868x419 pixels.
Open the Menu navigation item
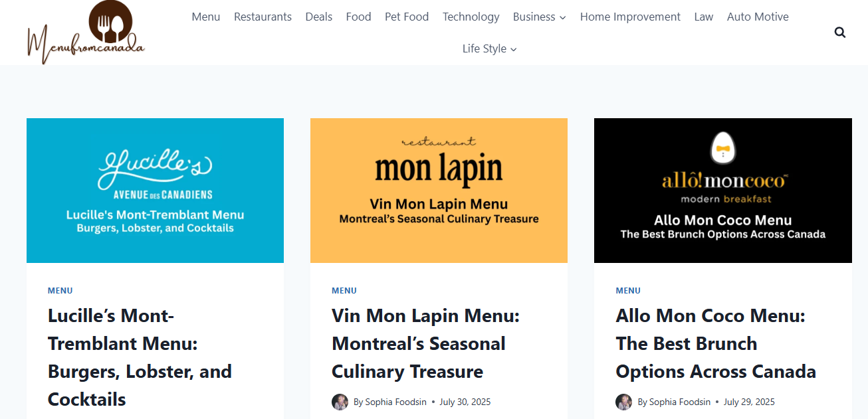pos(206,17)
